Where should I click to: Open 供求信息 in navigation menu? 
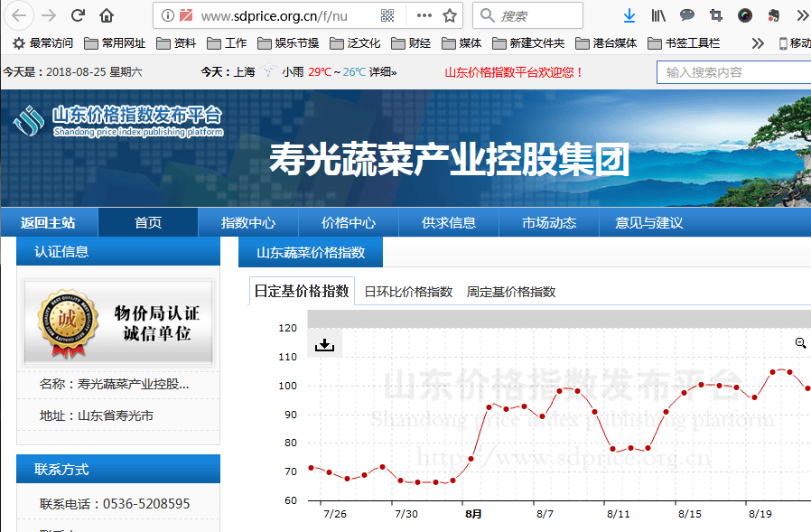click(x=449, y=223)
